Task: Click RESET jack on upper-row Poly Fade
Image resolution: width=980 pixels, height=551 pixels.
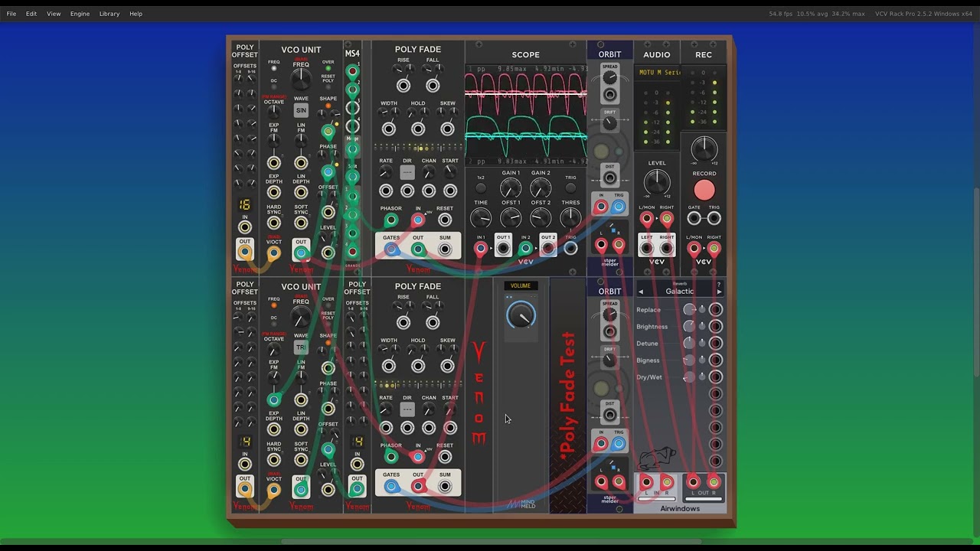Action: 445,220
